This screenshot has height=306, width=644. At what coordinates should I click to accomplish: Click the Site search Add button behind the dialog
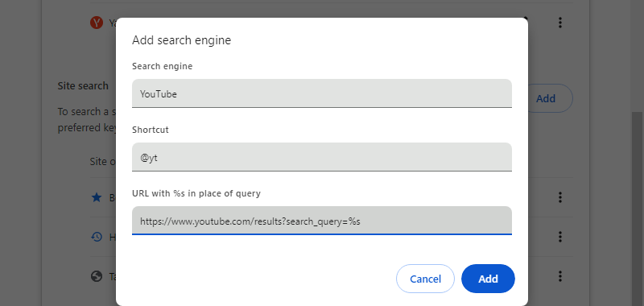[x=550, y=98]
